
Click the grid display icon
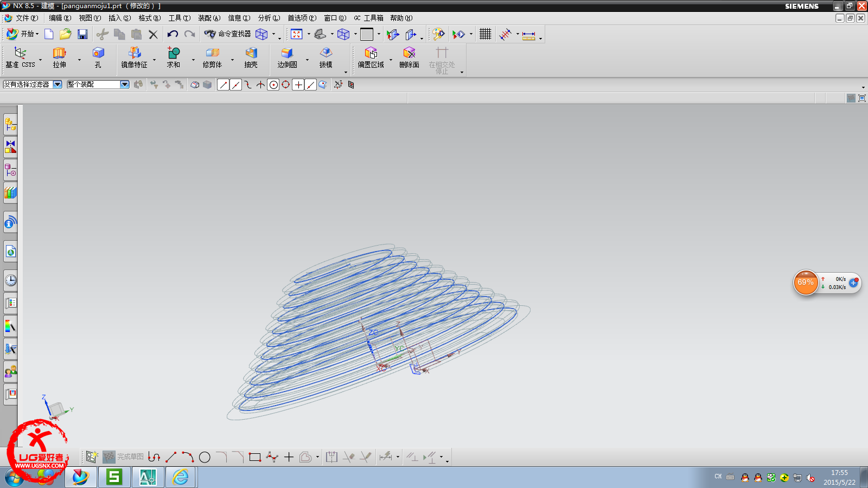click(x=486, y=34)
